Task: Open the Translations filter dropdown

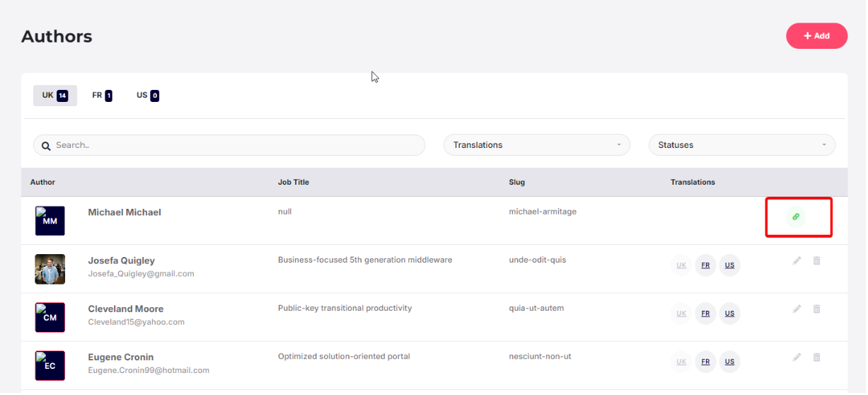Action: (537, 145)
